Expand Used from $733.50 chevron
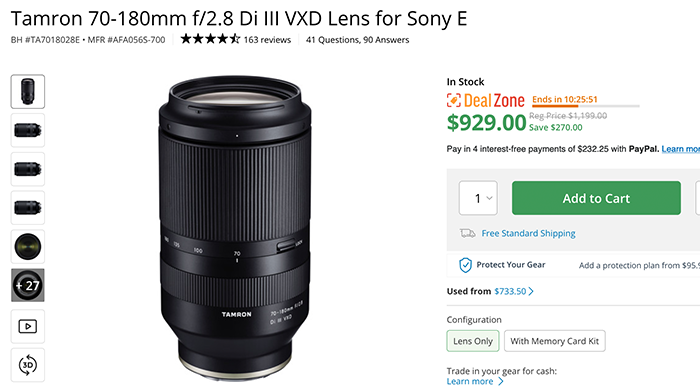700x387 pixels. (x=531, y=291)
